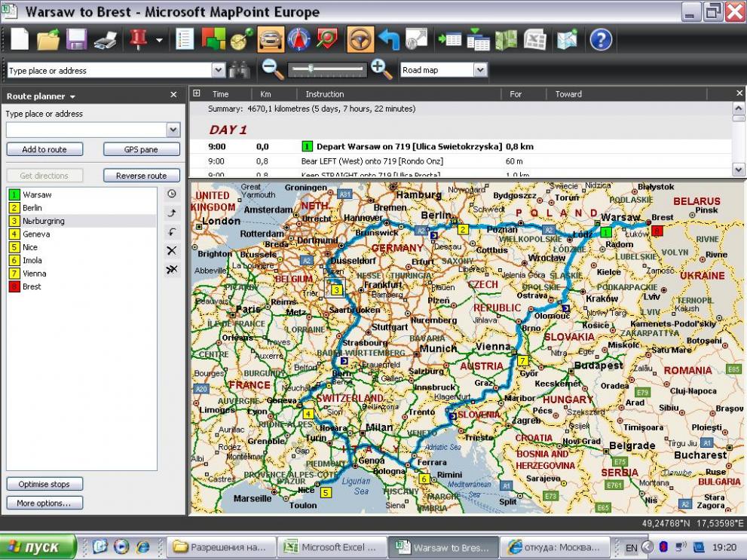The width and height of the screenshot is (747, 560).
Task: Click stop marker 7 near Vienna on the map
Action: tap(523, 360)
